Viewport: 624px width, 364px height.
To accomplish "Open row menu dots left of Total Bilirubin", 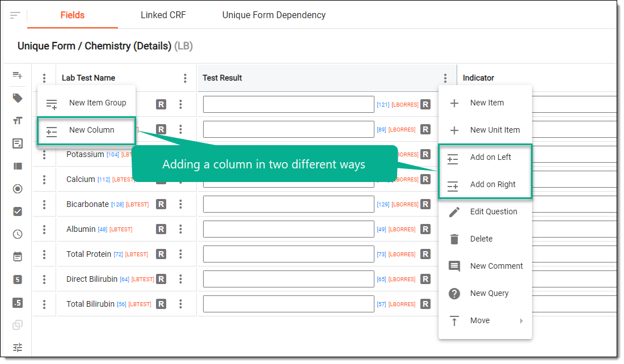I will click(x=44, y=304).
